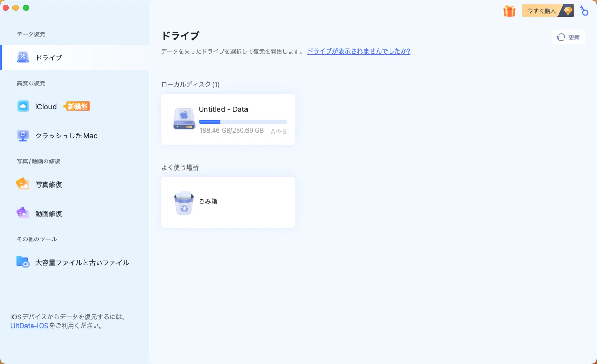Click the video repair icon

tap(22, 213)
